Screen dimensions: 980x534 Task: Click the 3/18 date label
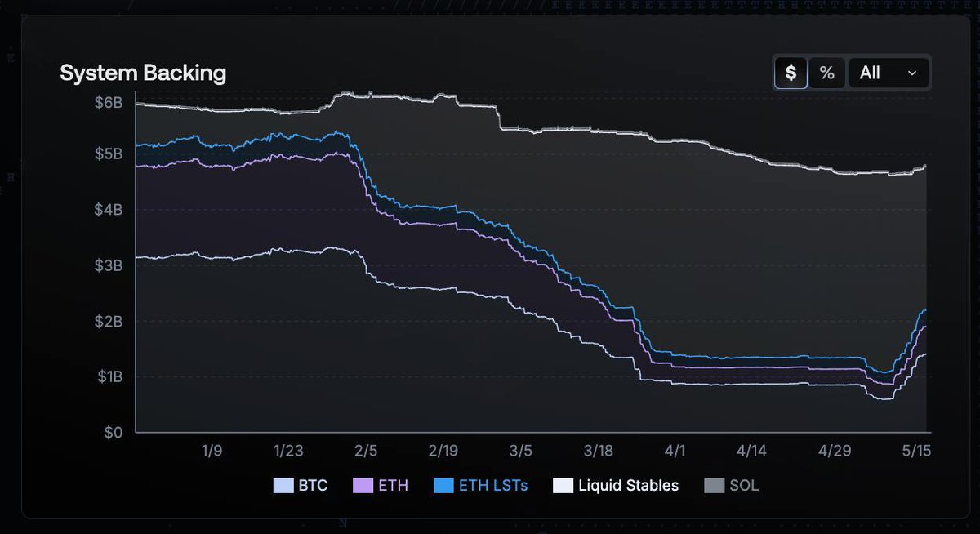pyautogui.click(x=599, y=450)
